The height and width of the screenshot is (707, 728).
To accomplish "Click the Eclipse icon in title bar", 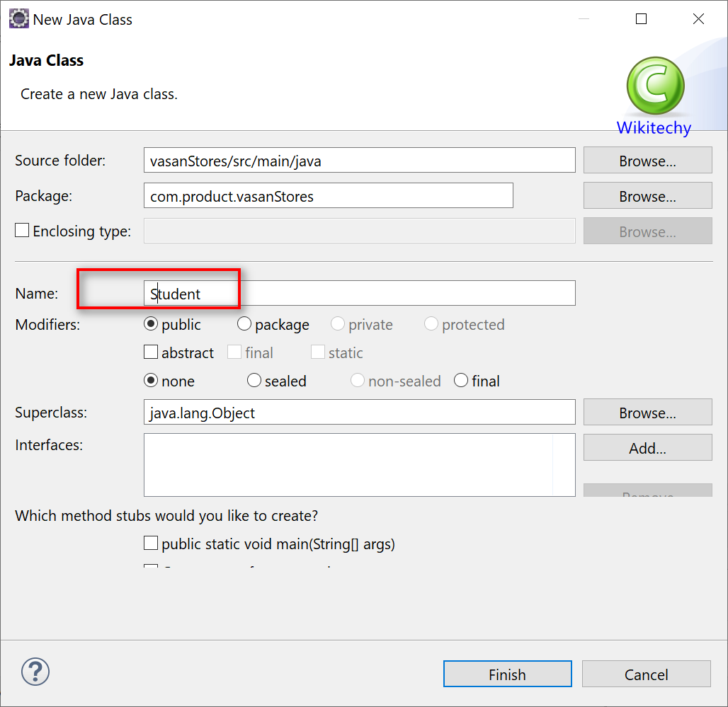I will pyautogui.click(x=18, y=19).
